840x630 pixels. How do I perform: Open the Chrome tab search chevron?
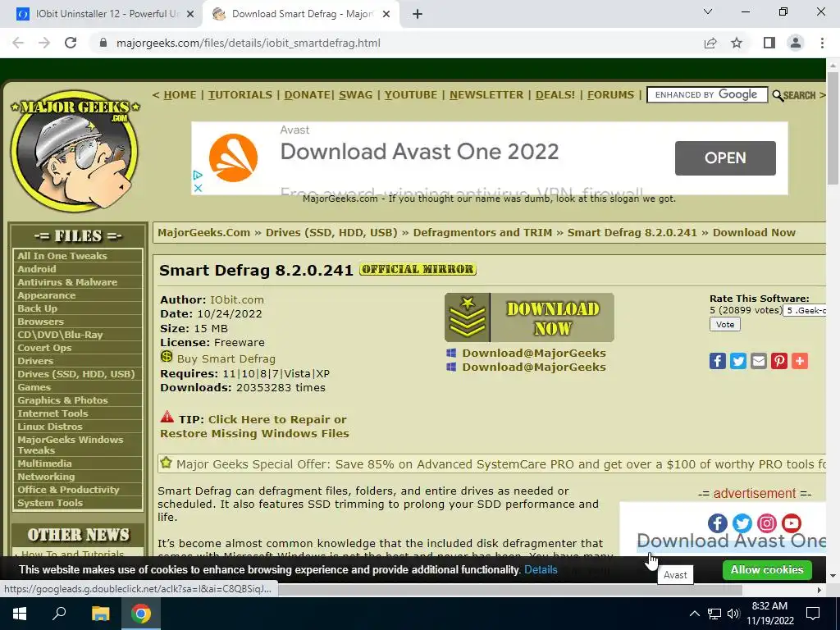click(708, 11)
